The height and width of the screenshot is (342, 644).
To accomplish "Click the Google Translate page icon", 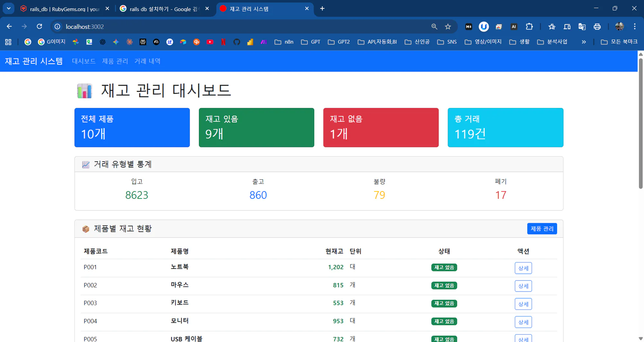I will pyautogui.click(x=582, y=26).
